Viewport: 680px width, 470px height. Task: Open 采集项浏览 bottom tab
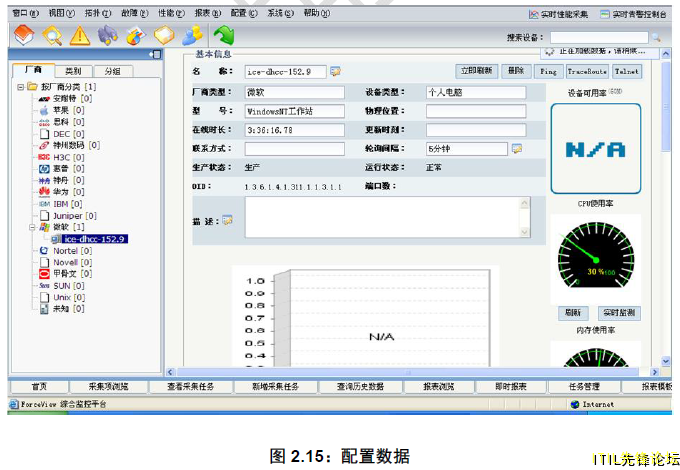pyautogui.click(x=108, y=386)
